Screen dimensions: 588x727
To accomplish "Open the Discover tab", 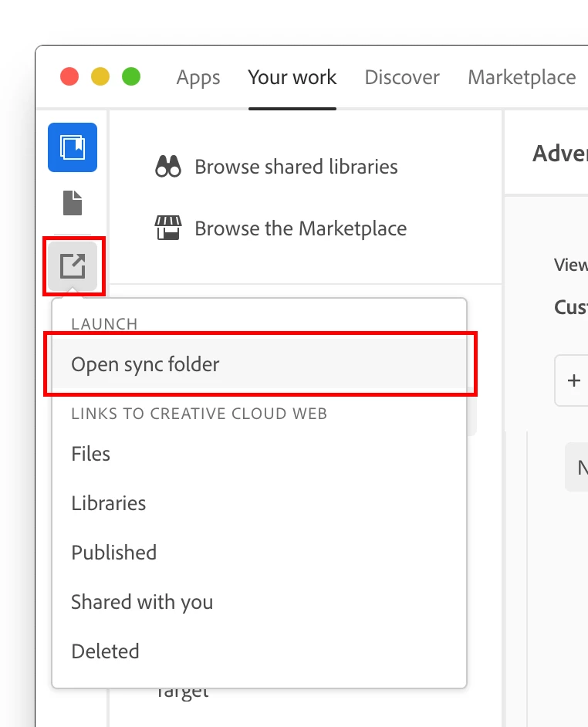I will [402, 77].
